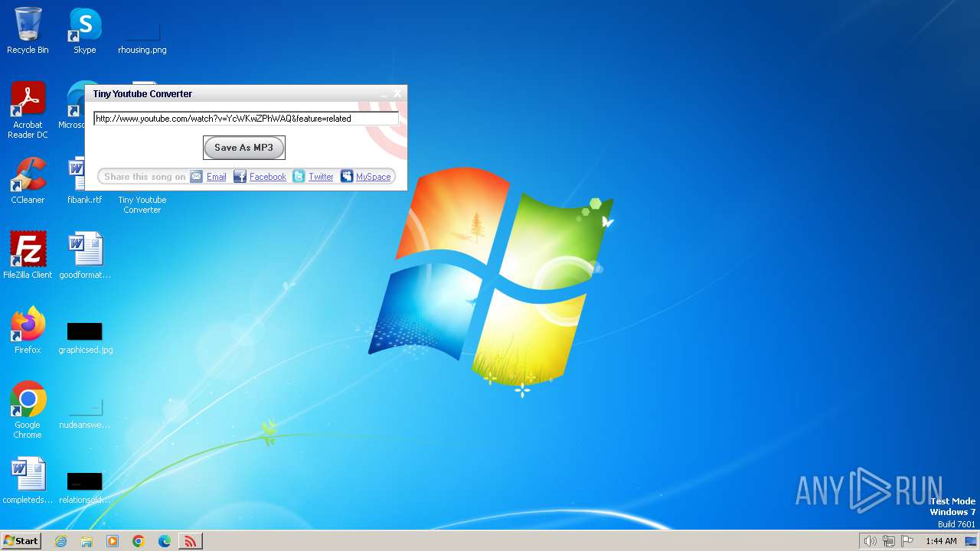
Task: Open the media player taskbar icon
Action: [113, 541]
